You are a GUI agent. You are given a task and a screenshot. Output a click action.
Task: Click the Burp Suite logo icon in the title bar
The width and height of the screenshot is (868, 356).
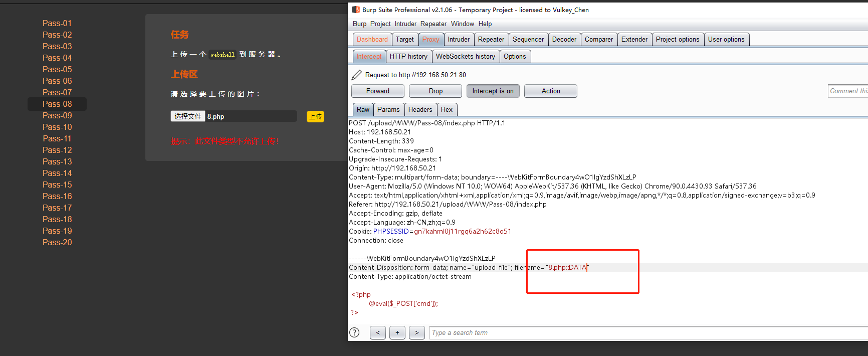[356, 10]
